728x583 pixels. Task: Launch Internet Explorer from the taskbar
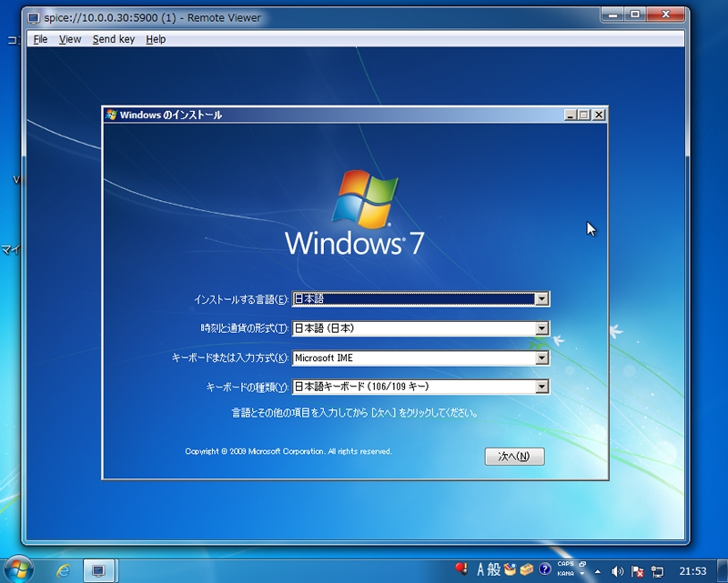click(63, 570)
